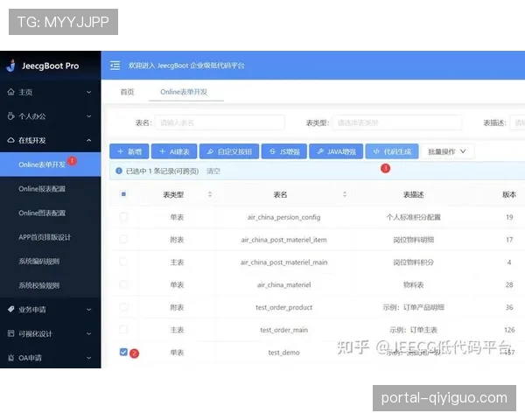Check the air_china_post_materiel_main row checkbox
This screenshot has width=525, height=420.
[123, 262]
